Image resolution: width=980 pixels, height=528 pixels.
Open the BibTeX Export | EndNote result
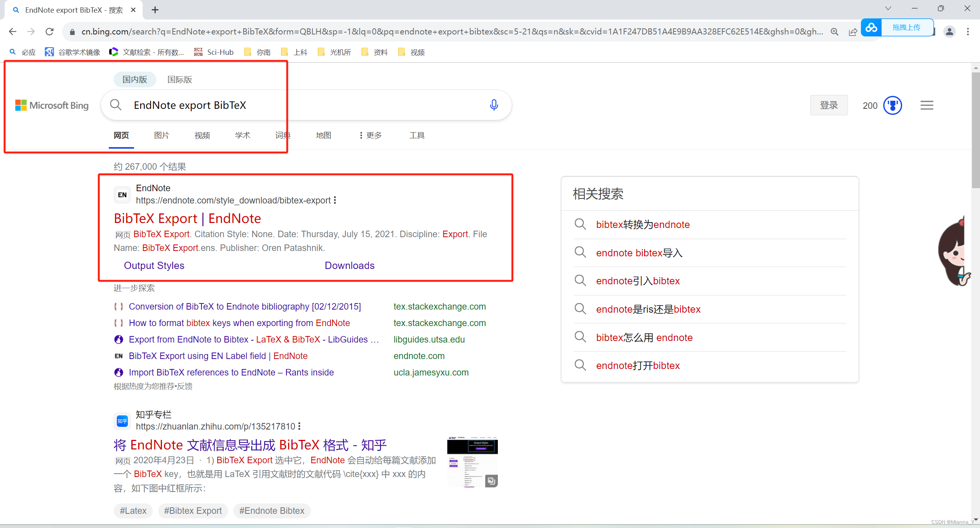187,218
